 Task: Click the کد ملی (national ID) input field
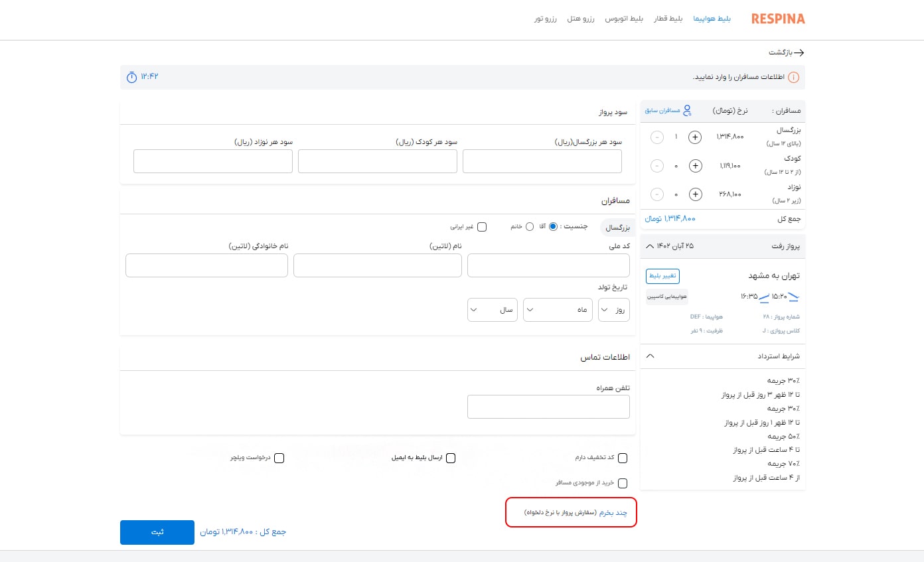click(x=548, y=265)
